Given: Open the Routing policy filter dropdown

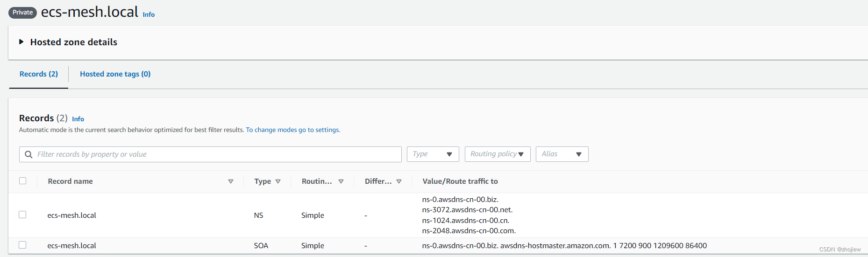Looking at the screenshot, I should (x=498, y=154).
